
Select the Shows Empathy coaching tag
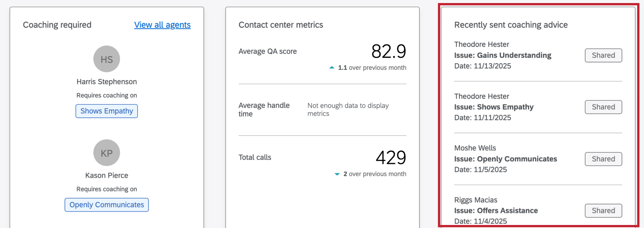tap(106, 111)
